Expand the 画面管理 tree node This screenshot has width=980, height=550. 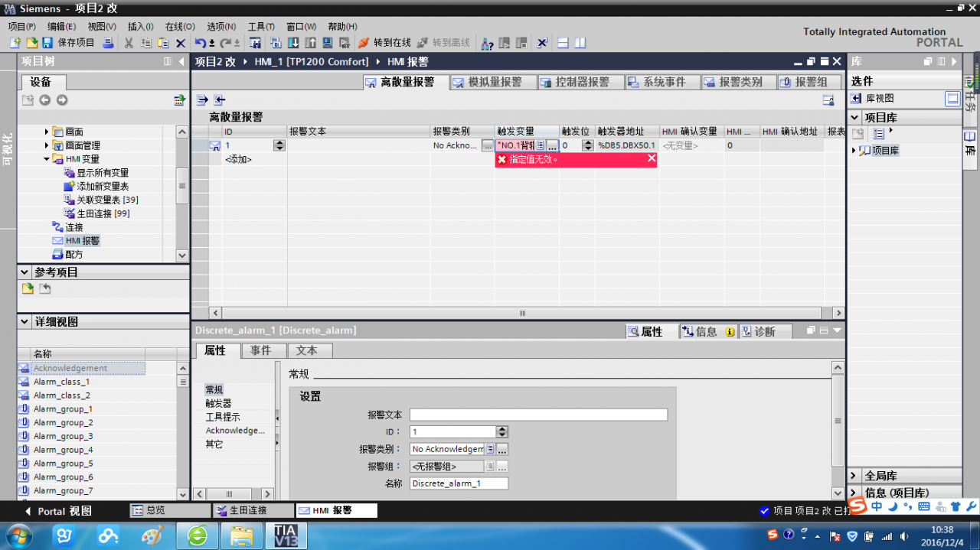click(x=47, y=145)
